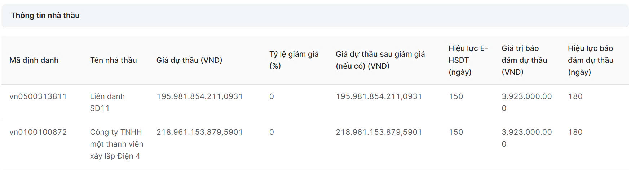Viewport: 644px width, 177px height.
Task: Select vn0100100872's price after discount
Action: click(x=379, y=132)
